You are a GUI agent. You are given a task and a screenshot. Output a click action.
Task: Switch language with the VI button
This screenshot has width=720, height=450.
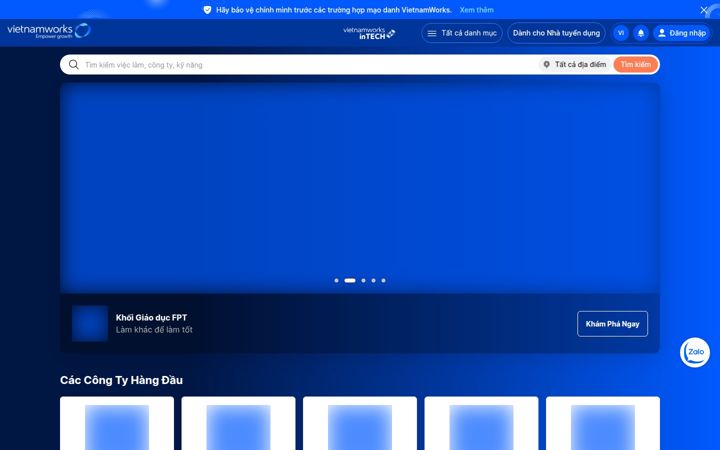621,33
